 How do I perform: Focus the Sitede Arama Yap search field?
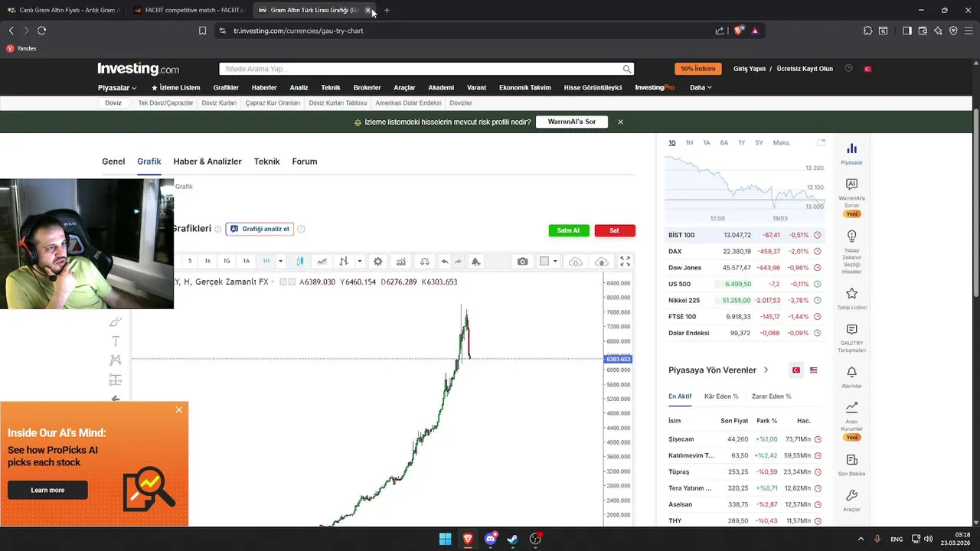pyautogui.click(x=426, y=69)
